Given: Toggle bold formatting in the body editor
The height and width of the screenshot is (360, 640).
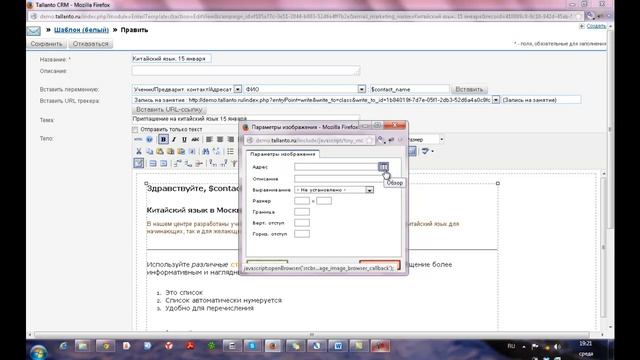Looking at the screenshot, I should 163,140.
